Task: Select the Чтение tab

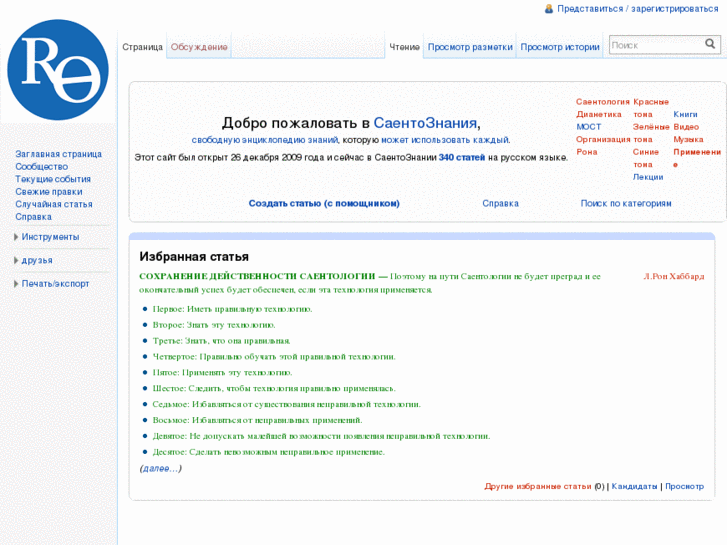Action: point(404,47)
